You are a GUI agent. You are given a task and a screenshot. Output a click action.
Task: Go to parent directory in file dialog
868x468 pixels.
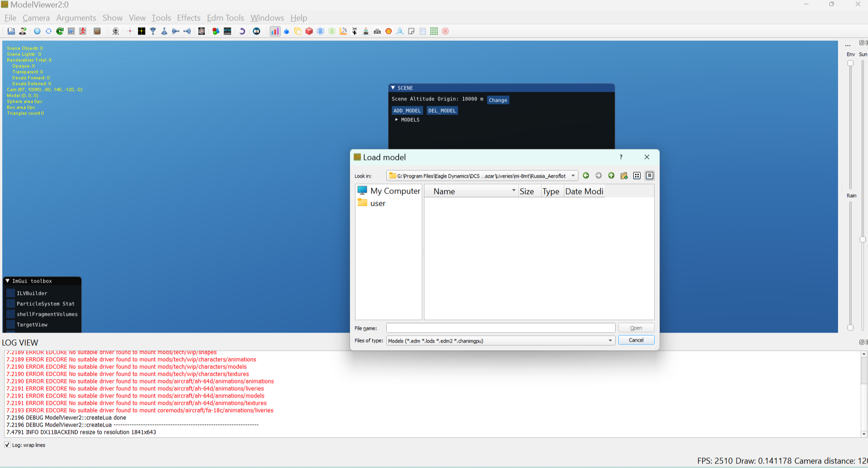(x=611, y=176)
